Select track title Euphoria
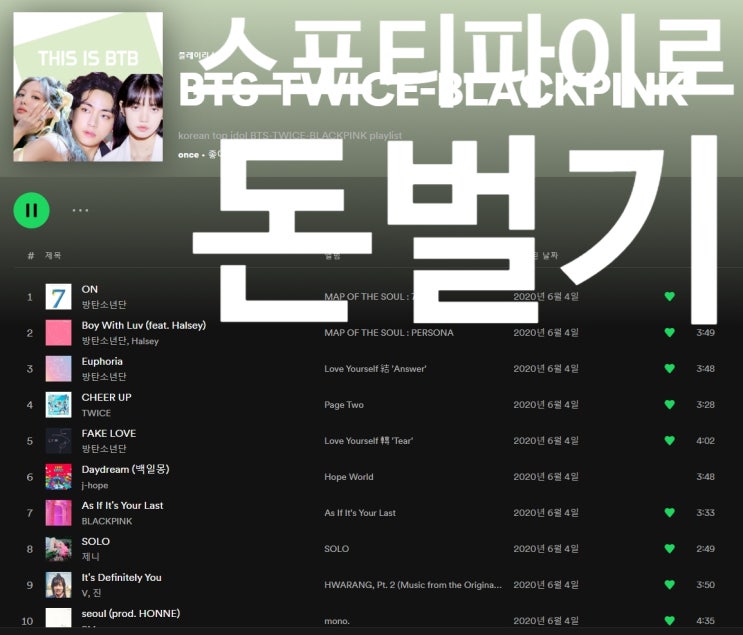This screenshot has height=635, width=743. (102, 362)
